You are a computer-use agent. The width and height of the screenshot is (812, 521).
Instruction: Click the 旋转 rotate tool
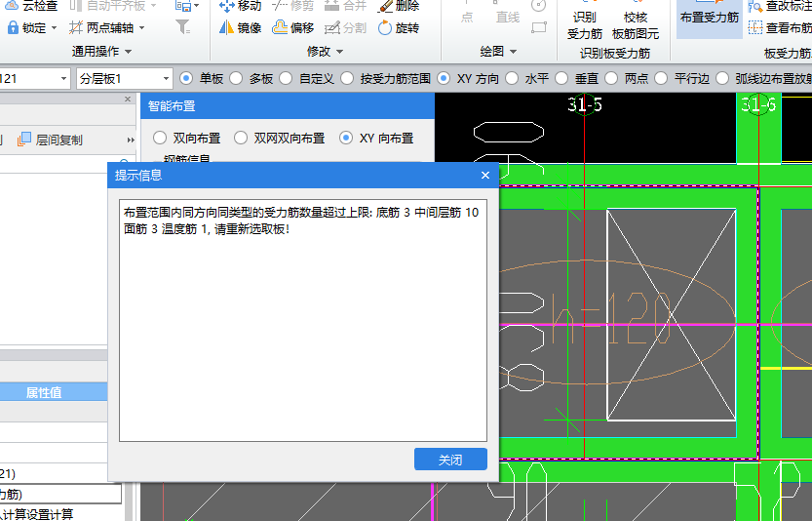tap(399, 27)
